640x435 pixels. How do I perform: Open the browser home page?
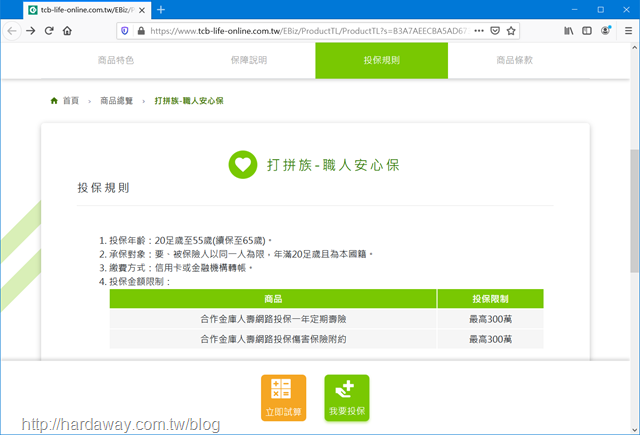point(67,31)
